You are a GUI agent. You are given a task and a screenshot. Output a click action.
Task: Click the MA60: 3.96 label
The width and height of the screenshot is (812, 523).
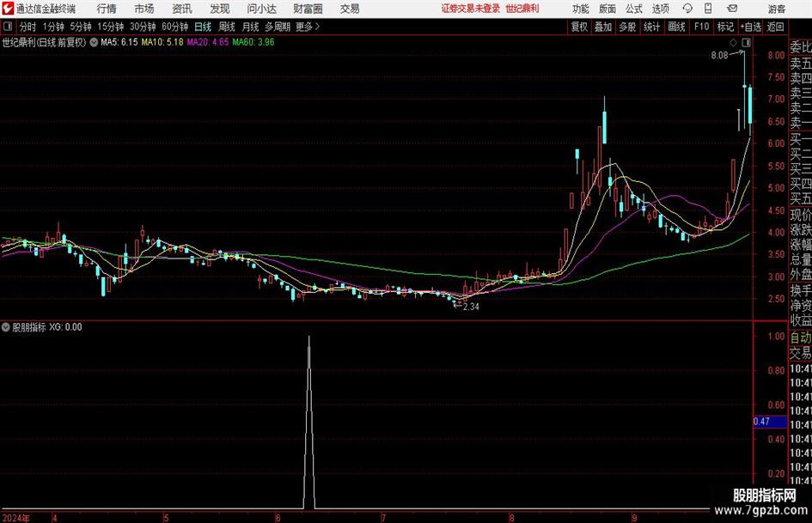click(x=253, y=42)
